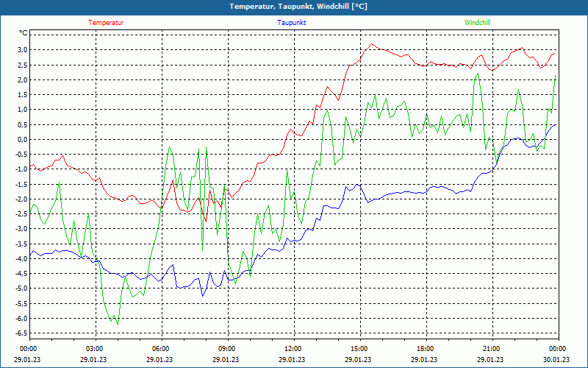This screenshot has width=588, height=368.
Task: Click the -1,5 y-axis label
Action: coord(22,184)
